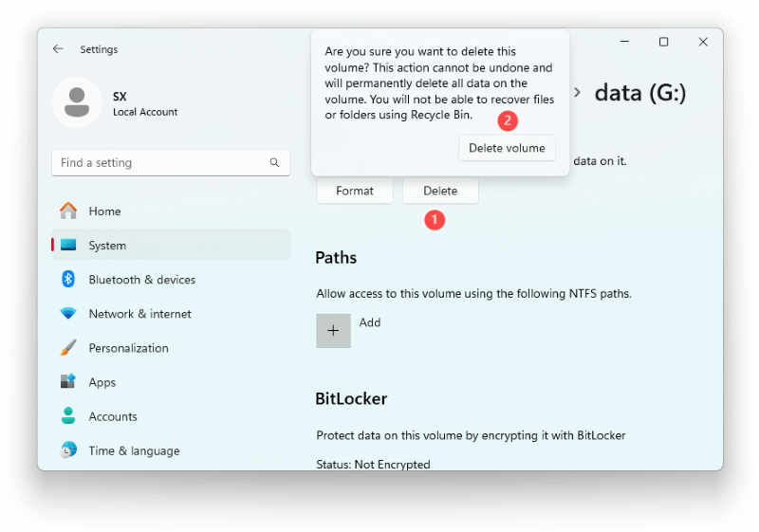This screenshot has height=532, width=759.
Task: Select the System category
Action: (171, 245)
